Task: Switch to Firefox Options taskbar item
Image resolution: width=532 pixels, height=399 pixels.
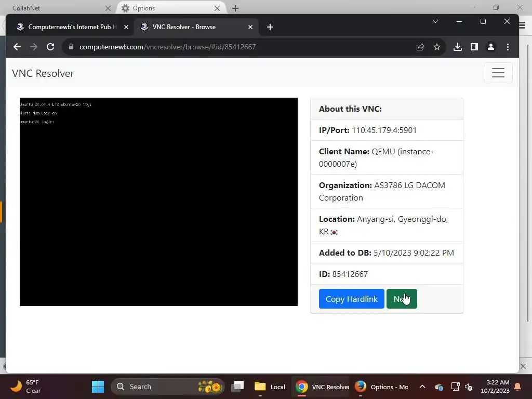Action: (x=381, y=387)
